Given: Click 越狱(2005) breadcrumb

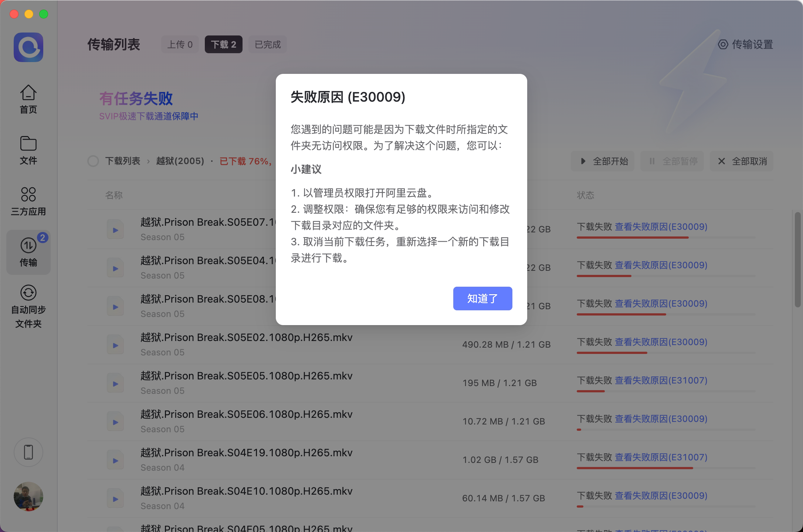Looking at the screenshot, I should pyautogui.click(x=180, y=161).
